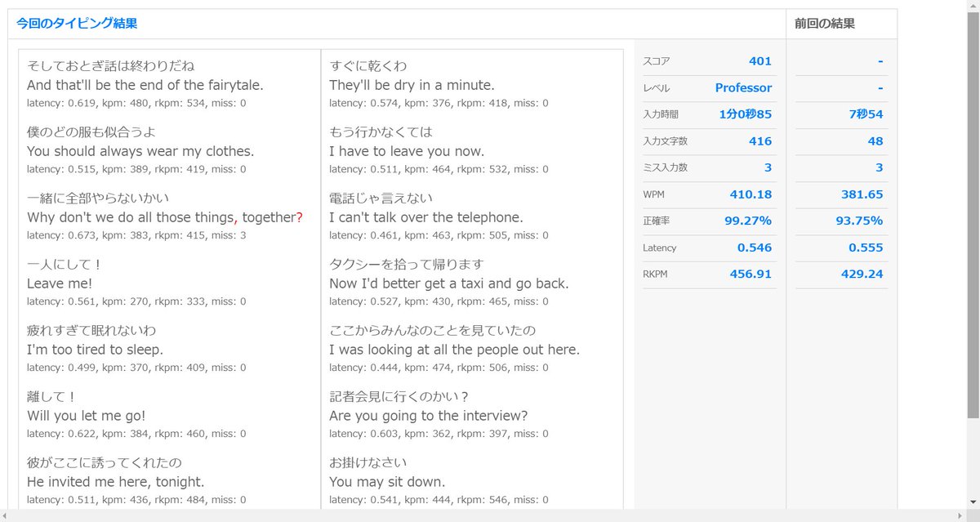Click the Japanese line 彼がここに誘ってくれたの
Screen dimensions: 980x522
[105, 462]
